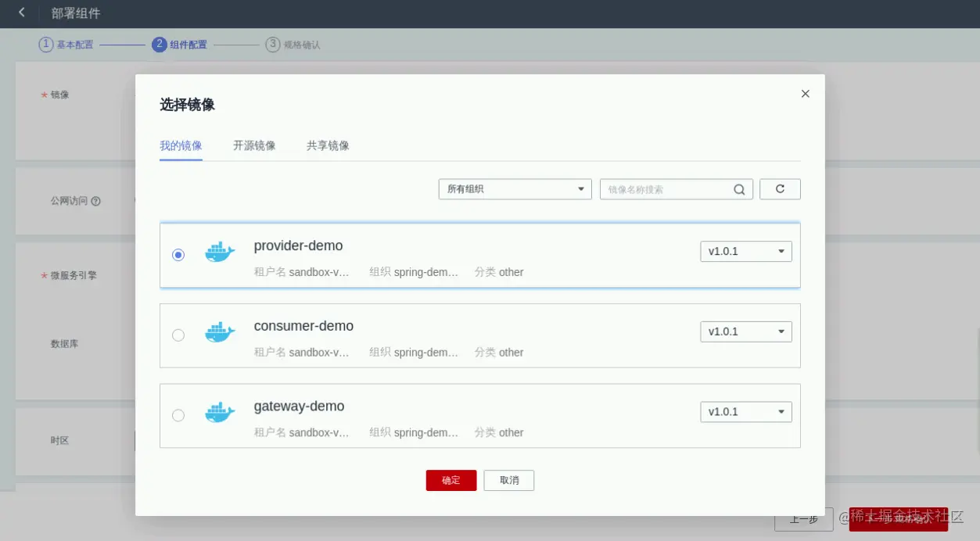Click the 选择镜像 dialog title
Image resolution: width=980 pixels, height=541 pixels.
[187, 105]
